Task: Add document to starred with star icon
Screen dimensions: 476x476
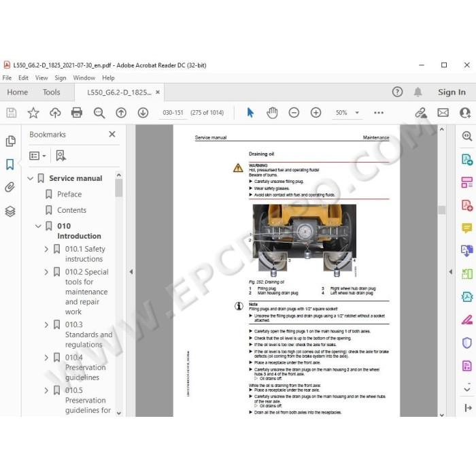Action: [33, 113]
